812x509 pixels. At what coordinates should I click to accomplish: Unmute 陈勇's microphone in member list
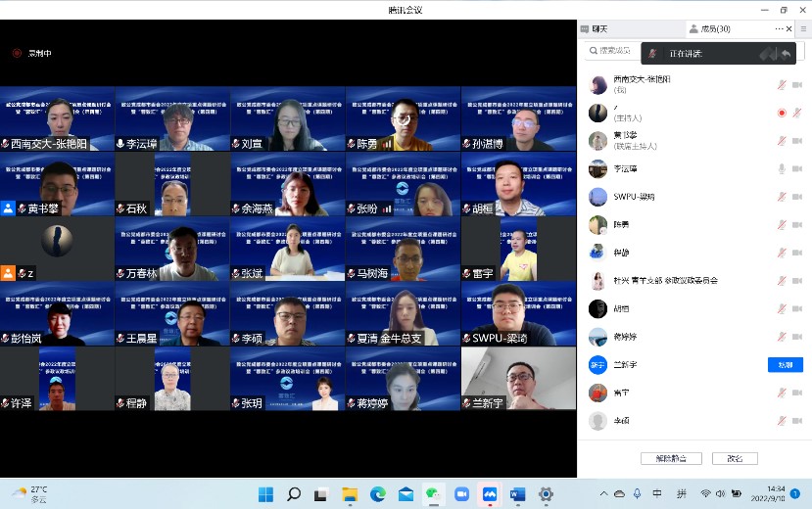[782, 225]
